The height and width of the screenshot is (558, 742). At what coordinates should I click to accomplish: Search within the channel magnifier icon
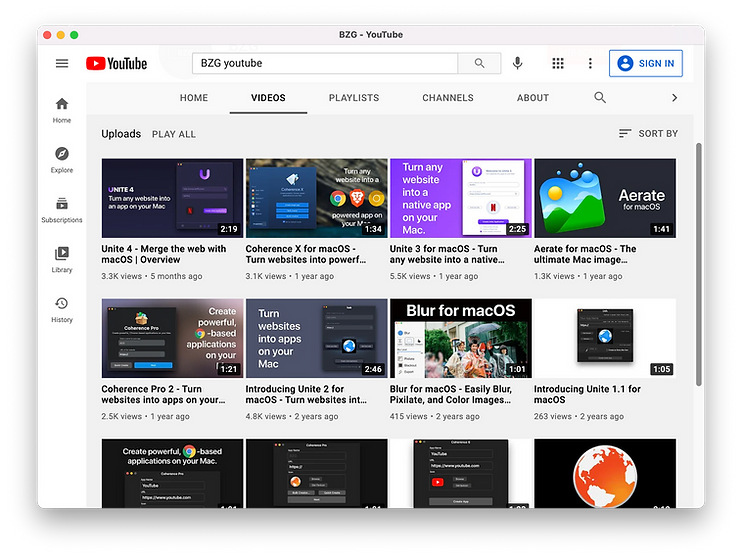(x=600, y=97)
